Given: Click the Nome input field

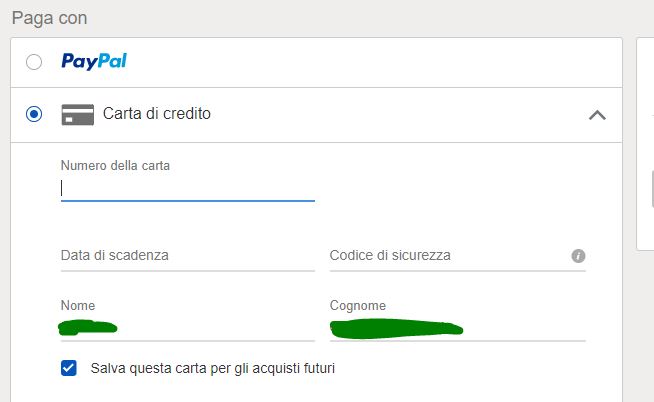Looking at the screenshot, I should coord(187,327).
